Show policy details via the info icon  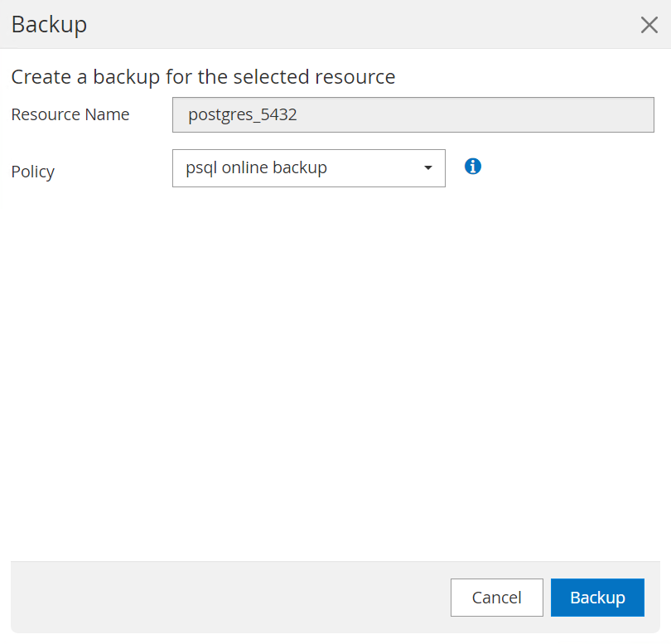point(473,167)
